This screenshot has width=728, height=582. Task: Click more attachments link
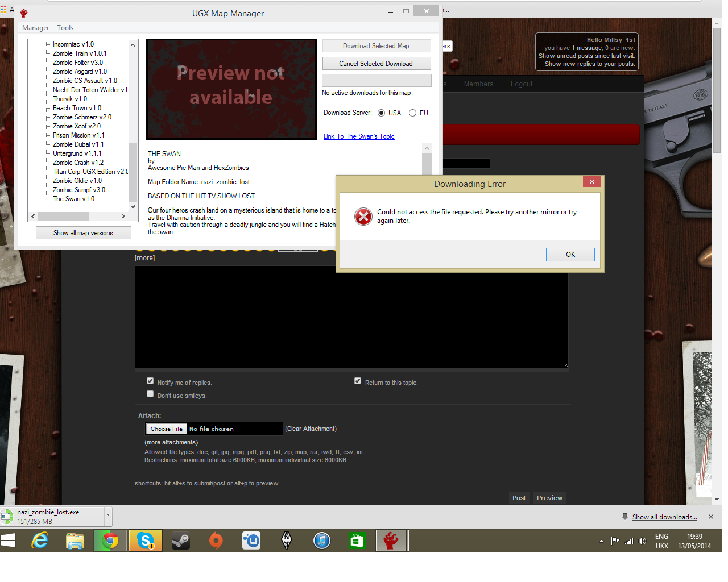pyautogui.click(x=171, y=443)
